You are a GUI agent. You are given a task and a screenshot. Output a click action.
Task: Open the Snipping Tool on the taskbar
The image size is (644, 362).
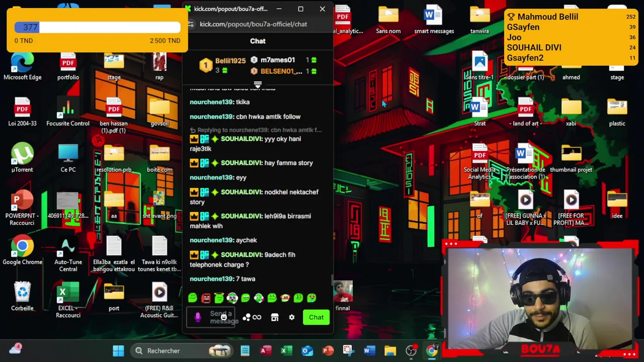348,351
